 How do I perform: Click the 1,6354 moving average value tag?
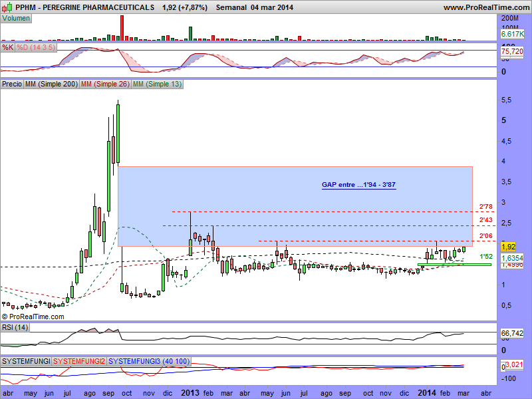click(512, 258)
